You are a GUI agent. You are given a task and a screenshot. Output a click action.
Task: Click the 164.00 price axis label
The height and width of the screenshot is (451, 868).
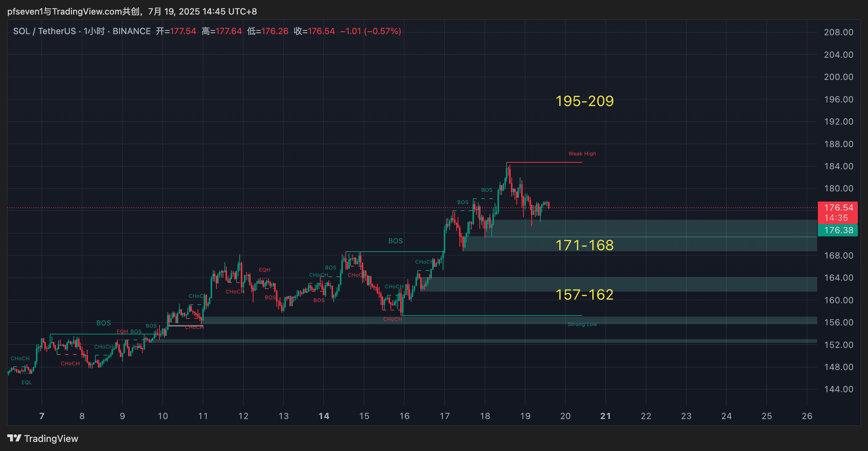pyautogui.click(x=839, y=278)
